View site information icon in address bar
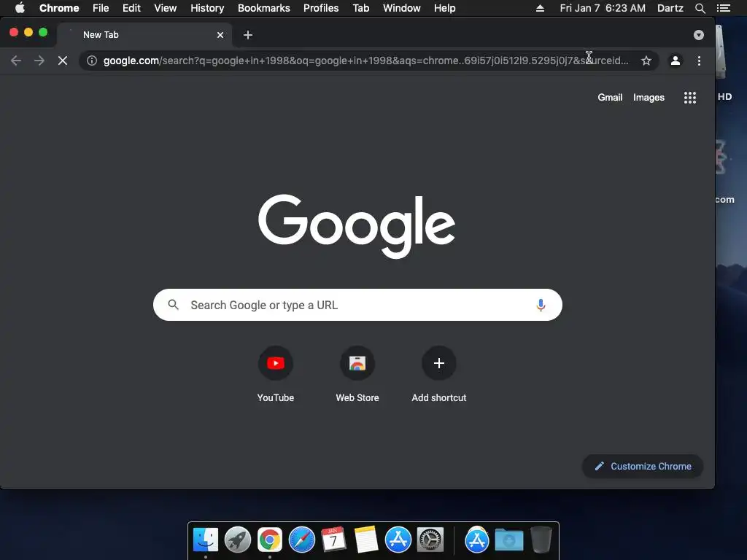 coord(92,61)
